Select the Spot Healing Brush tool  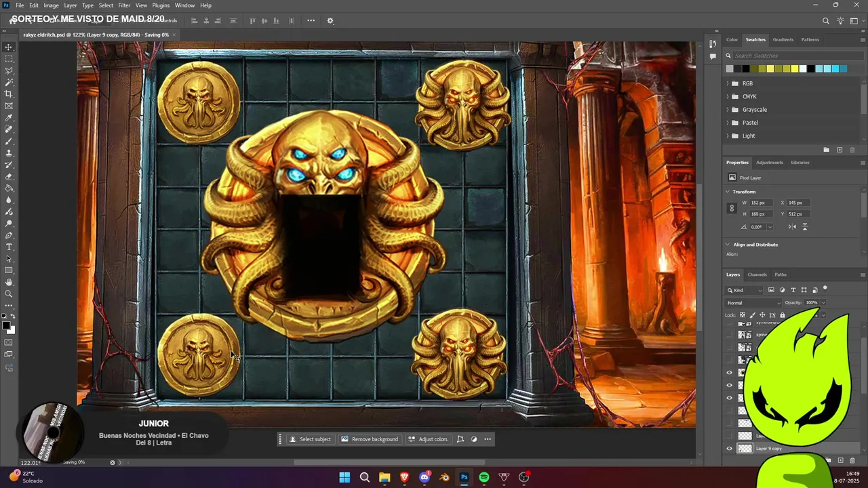coord(9,129)
